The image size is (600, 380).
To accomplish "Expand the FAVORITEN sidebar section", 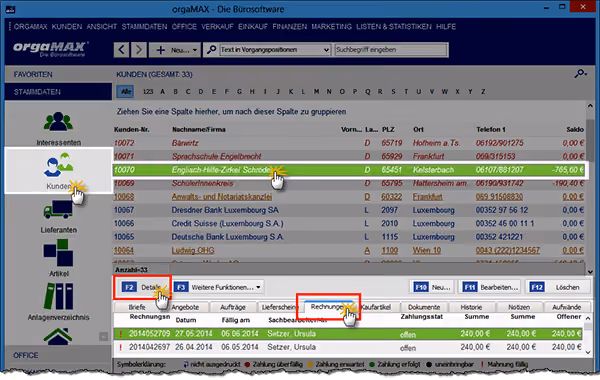I will (x=58, y=74).
